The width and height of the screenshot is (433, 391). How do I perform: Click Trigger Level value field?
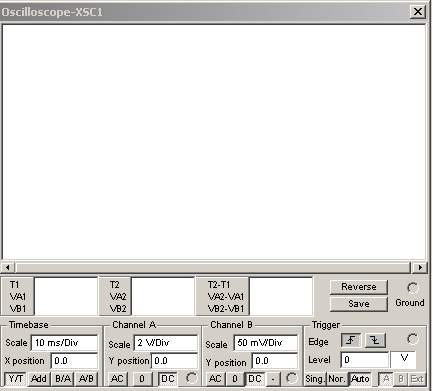point(365,360)
